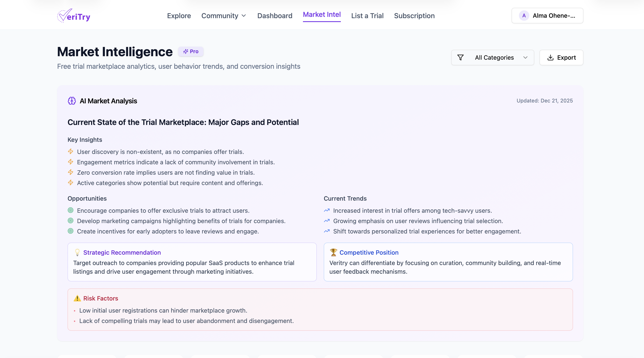Click the List a Trial link
This screenshot has width=644, height=358.
(367, 16)
